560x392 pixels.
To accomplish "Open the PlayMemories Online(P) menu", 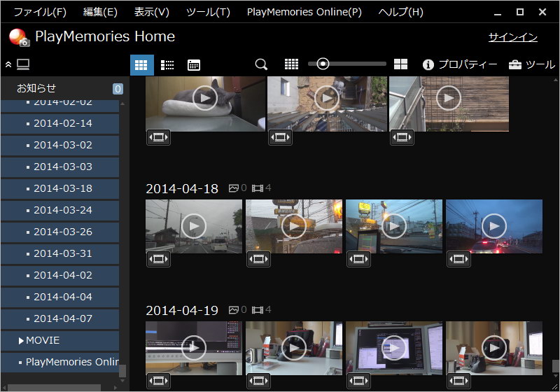I will [x=304, y=12].
